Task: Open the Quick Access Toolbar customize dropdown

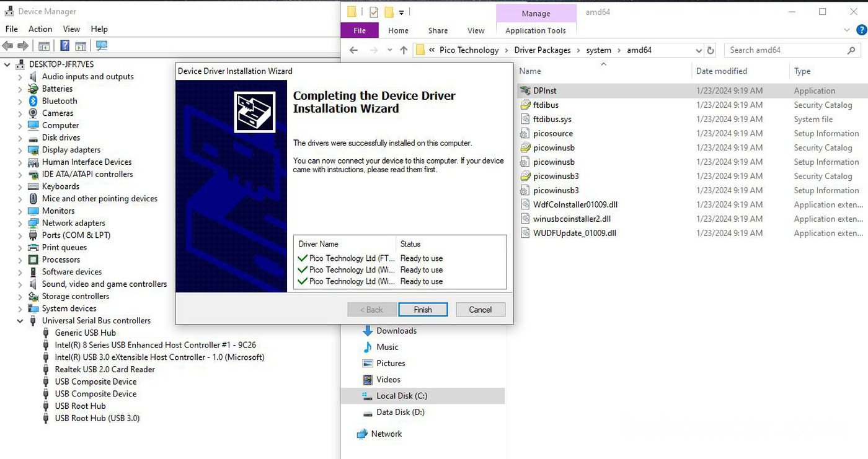Action: click(402, 12)
